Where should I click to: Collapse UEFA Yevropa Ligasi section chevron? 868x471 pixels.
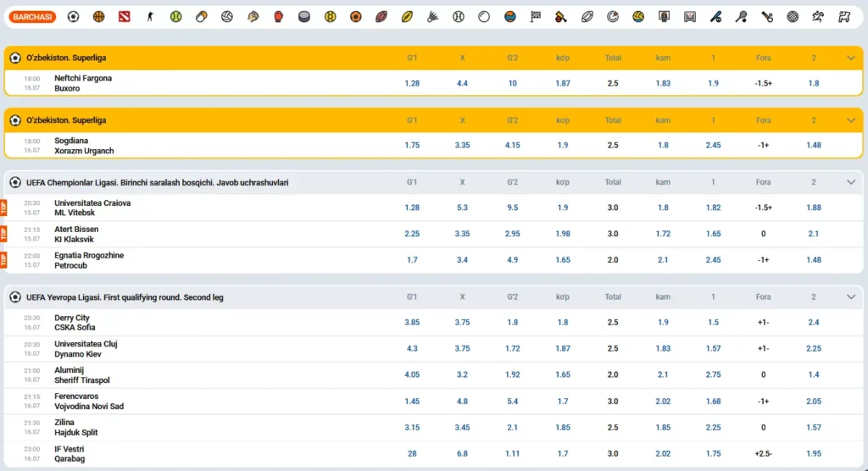[851, 297]
